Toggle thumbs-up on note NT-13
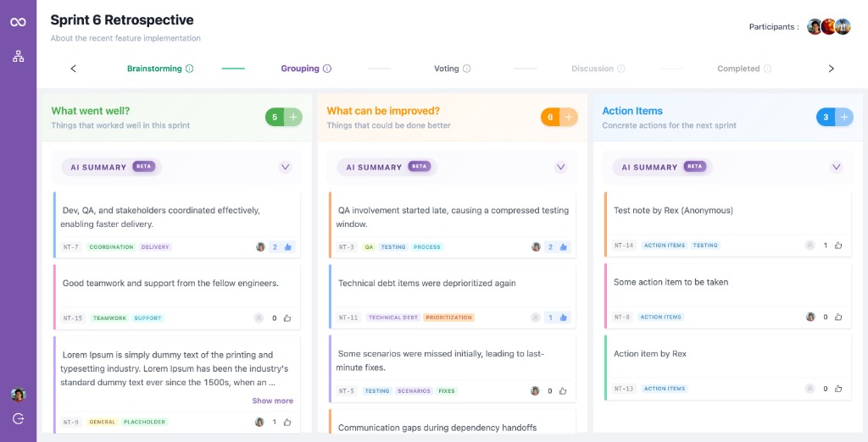This screenshot has height=442, width=868. (838, 389)
